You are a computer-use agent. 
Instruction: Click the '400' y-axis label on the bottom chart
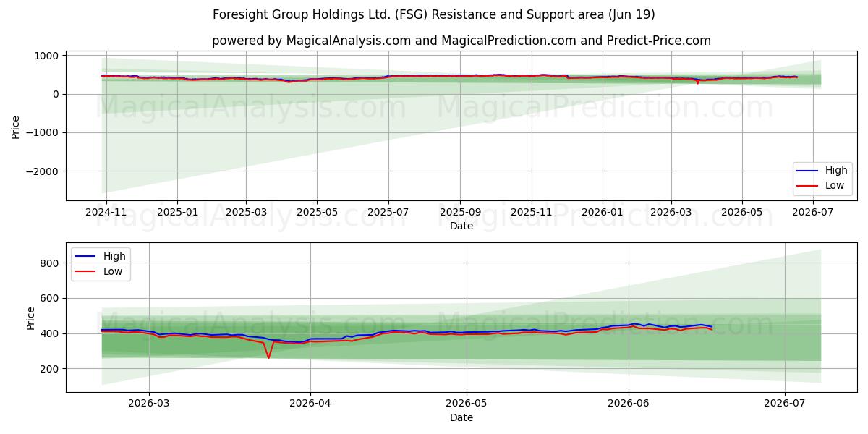tap(51, 333)
